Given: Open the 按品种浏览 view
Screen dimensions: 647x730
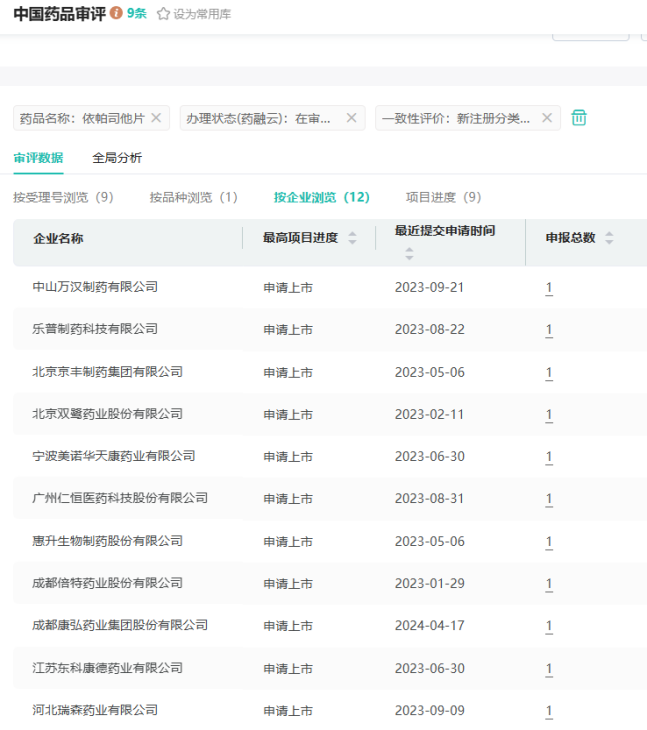Looking at the screenshot, I should pos(193,197).
